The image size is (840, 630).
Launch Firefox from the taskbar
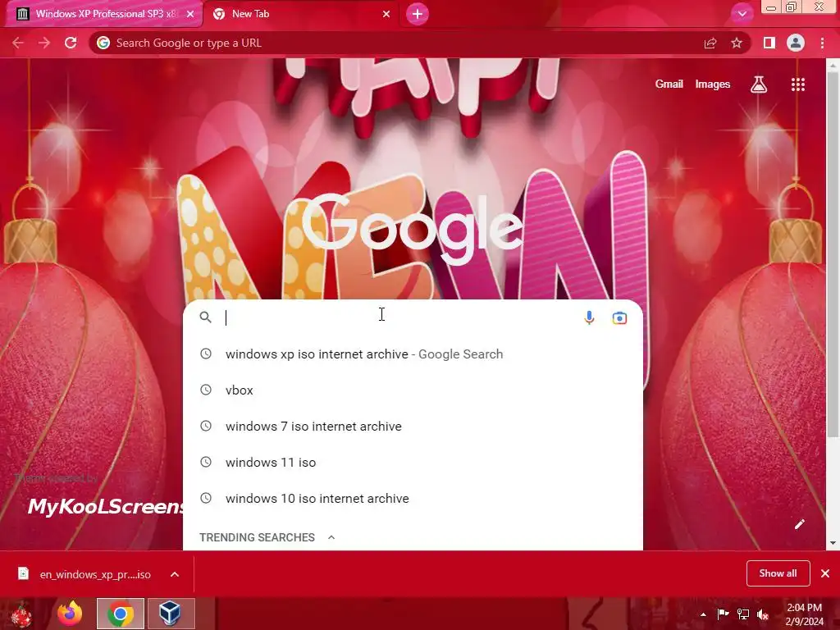(x=71, y=614)
